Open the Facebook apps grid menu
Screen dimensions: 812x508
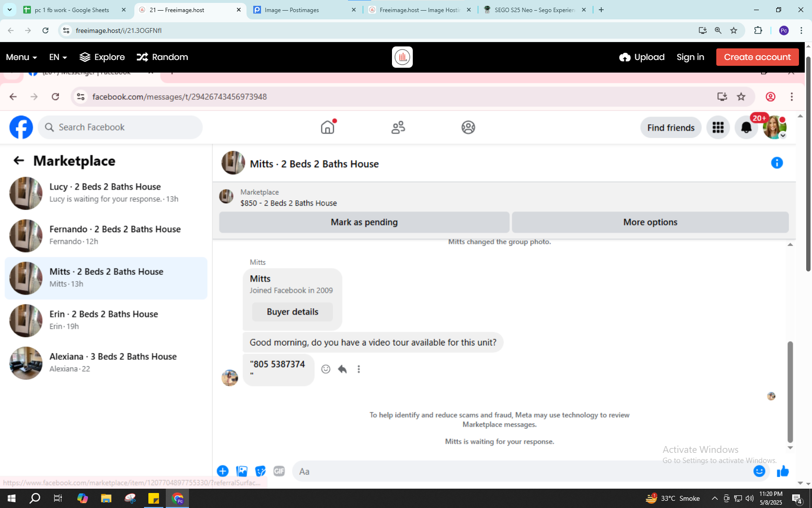pos(718,127)
